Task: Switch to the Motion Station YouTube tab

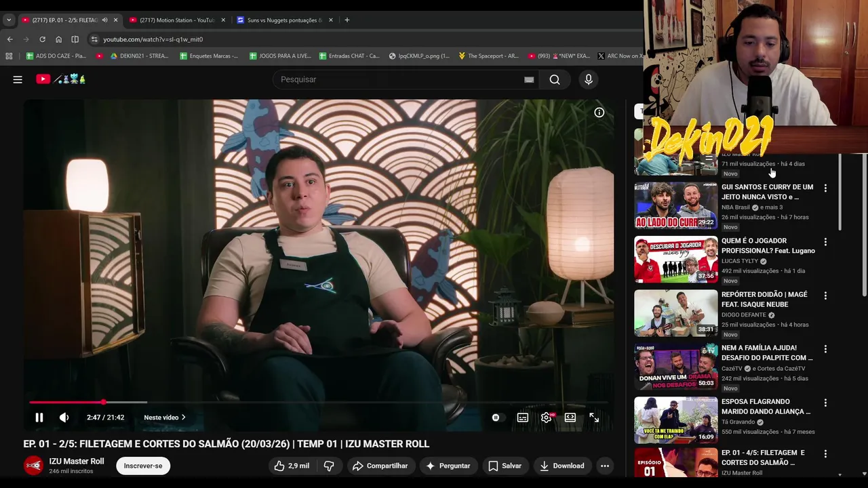Action: click(x=176, y=20)
